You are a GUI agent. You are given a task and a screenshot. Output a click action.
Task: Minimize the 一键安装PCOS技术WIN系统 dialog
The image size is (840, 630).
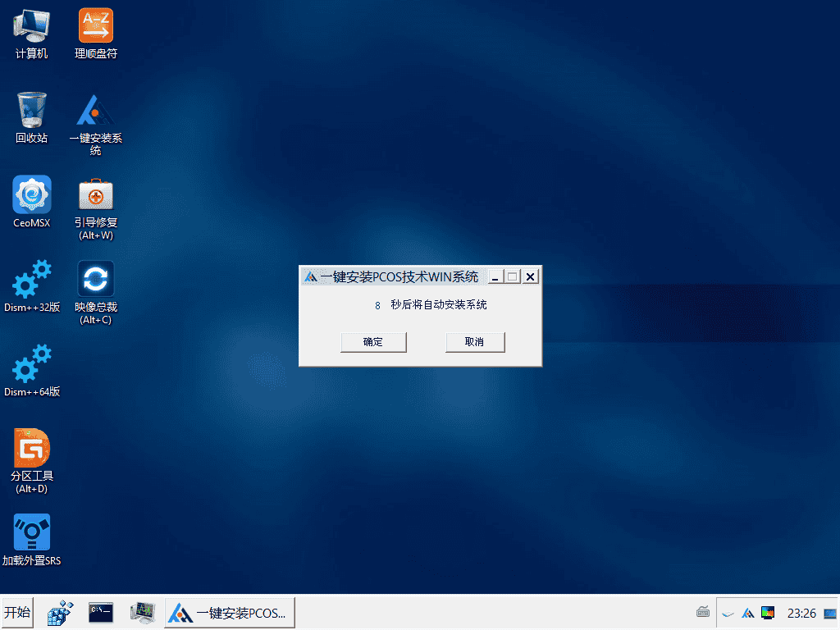pos(495,276)
